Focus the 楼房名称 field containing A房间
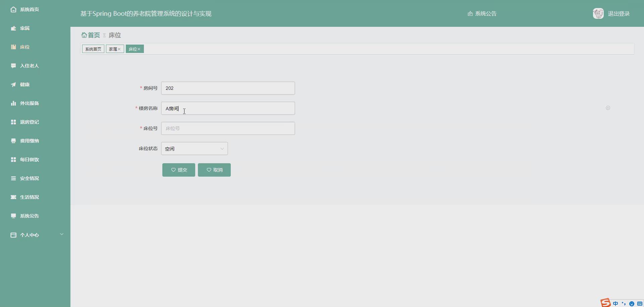The height and width of the screenshot is (307, 644). [x=228, y=108]
